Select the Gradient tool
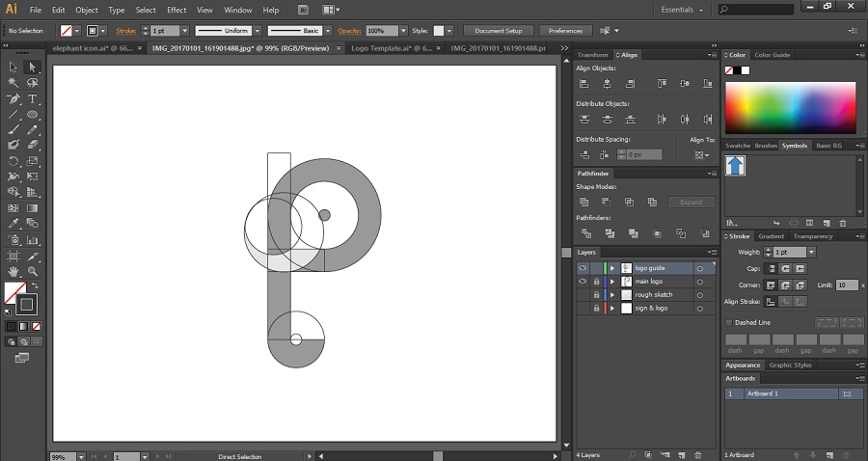This screenshot has height=461, width=868. (32, 208)
